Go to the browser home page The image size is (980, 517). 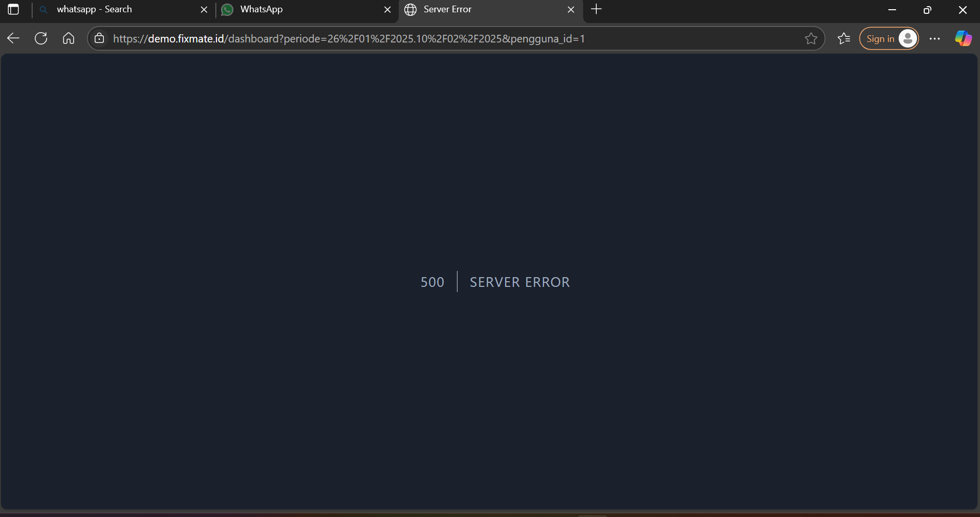[x=69, y=38]
